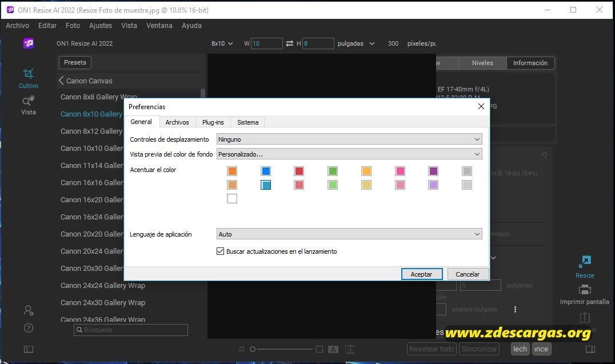This screenshot has height=364, width=615.
Task: Toggle the right panel layout icon
Action: (x=590, y=349)
